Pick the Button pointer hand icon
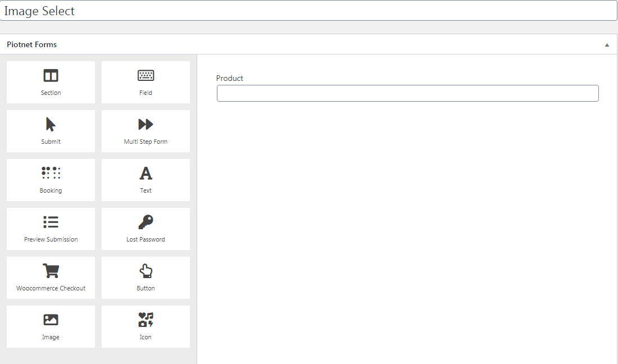Screen dimensions: 618x364 click(x=146, y=271)
